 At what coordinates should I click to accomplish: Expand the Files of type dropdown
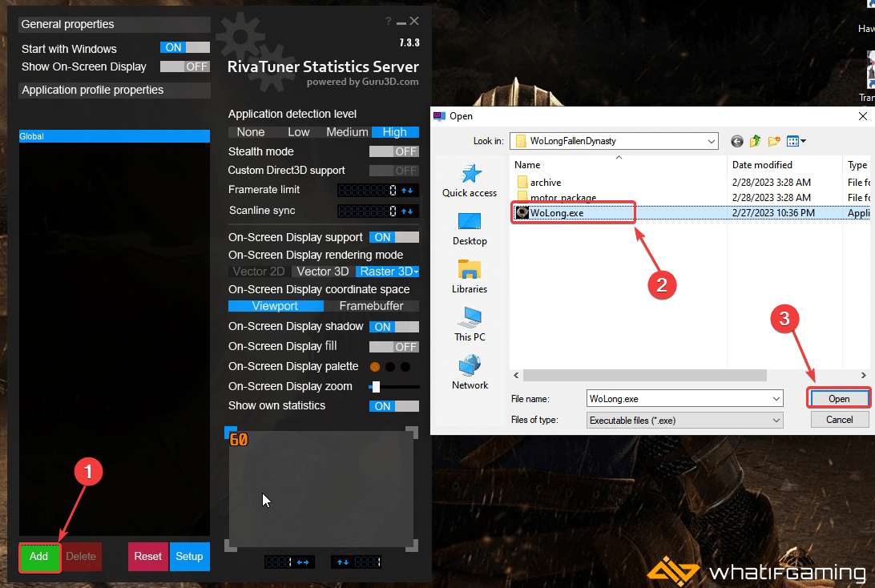pos(776,420)
